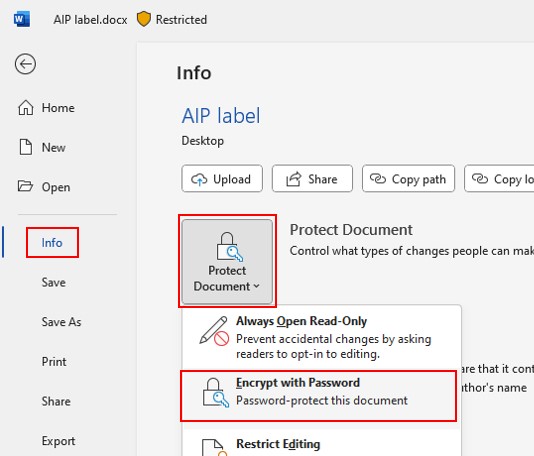
Task: Open the Info tab in sidebar
Action: [52, 243]
